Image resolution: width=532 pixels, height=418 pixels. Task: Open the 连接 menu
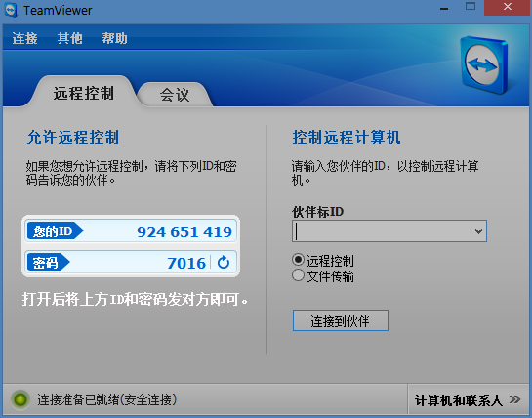point(24,38)
